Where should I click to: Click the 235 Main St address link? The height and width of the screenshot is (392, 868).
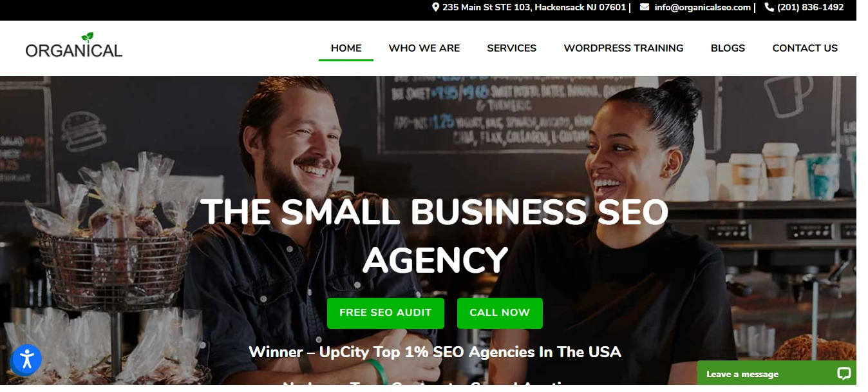(x=534, y=8)
